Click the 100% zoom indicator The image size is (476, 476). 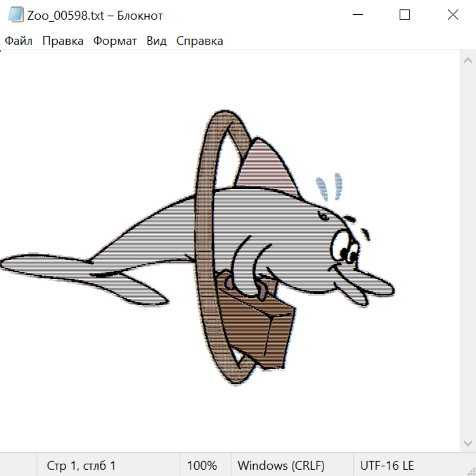(202, 466)
